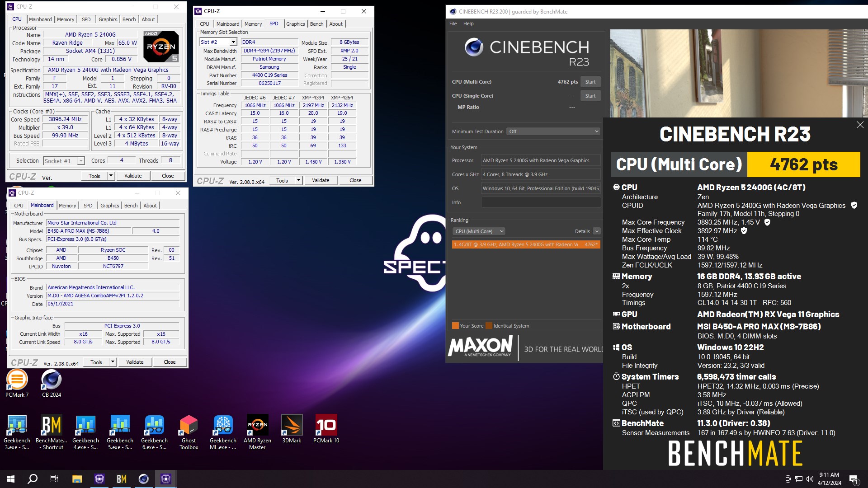Launch BenchMate shortcut on desktop
The height and width of the screenshot is (488, 868).
click(x=51, y=432)
